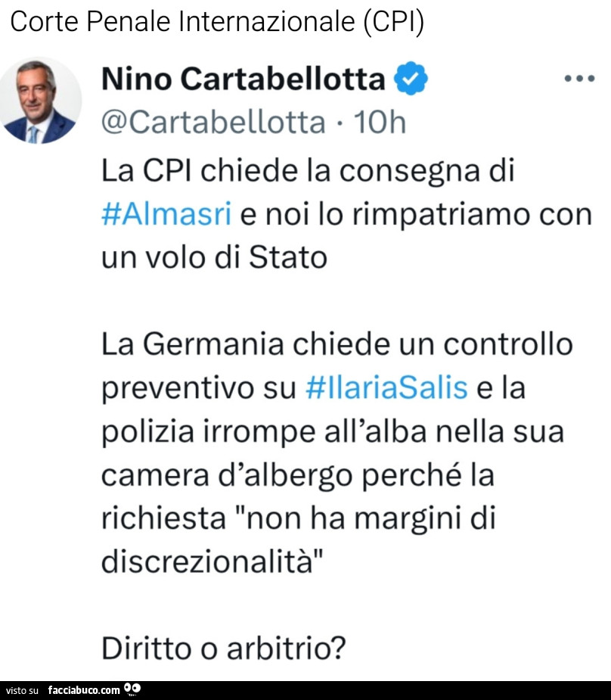This screenshot has height=700, width=611.
Task: Visit the facciabuco.com watermark link
Action: pyautogui.click(x=84, y=689)
